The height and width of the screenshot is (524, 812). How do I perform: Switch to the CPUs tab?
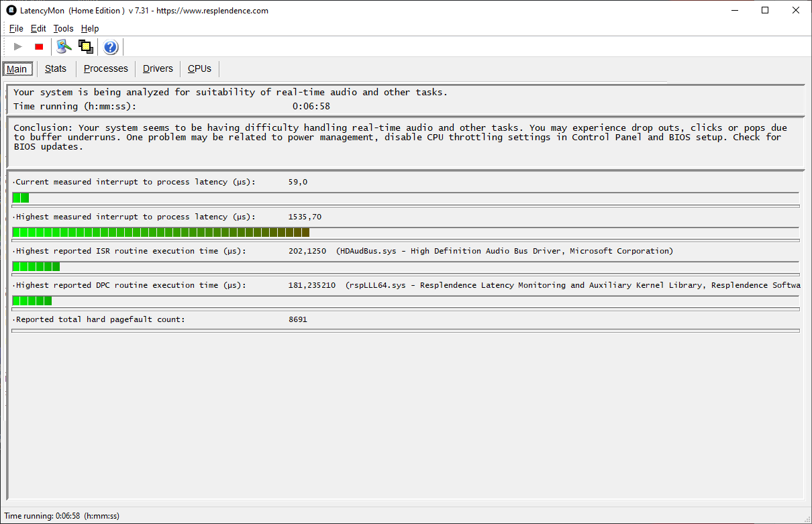click(199, 68)
